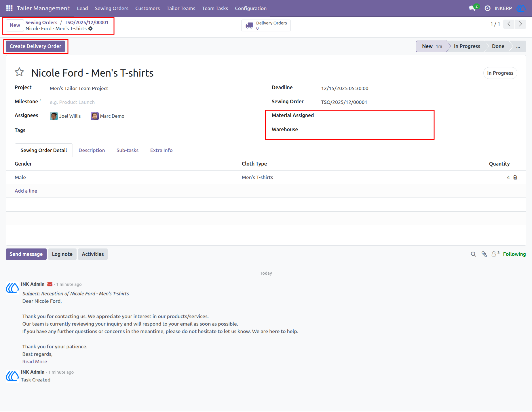The width and height of the screenshot is (532, 412).
Task: Click the gear actions icon beside record name
Action: 90,29
